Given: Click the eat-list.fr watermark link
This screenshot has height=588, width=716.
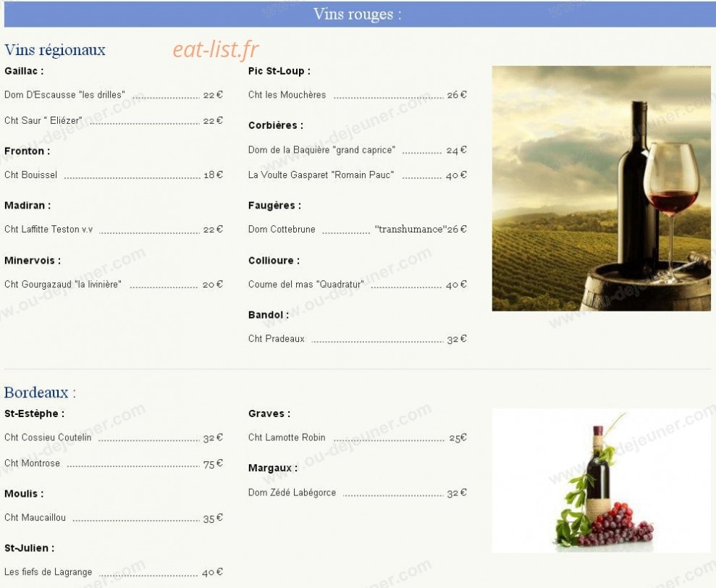Looking at the screenshot, I should point(216,49).
